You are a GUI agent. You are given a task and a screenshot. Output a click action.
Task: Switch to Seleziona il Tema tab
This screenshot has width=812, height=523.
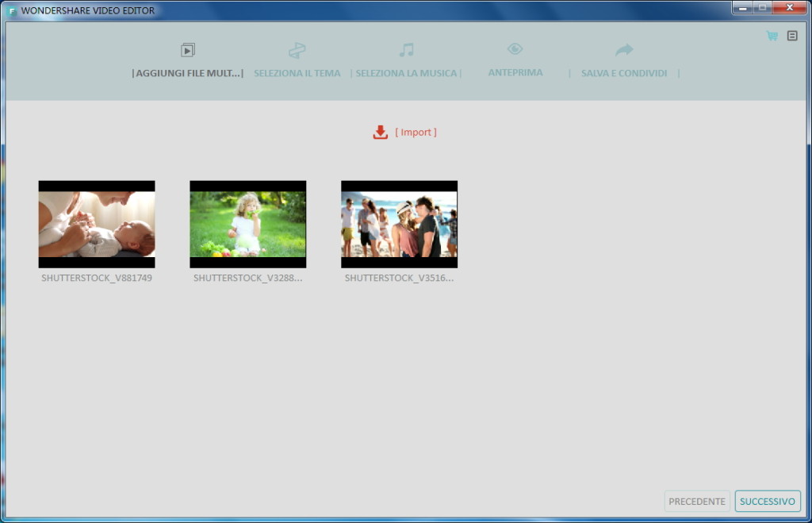click(x=297, y=73)
